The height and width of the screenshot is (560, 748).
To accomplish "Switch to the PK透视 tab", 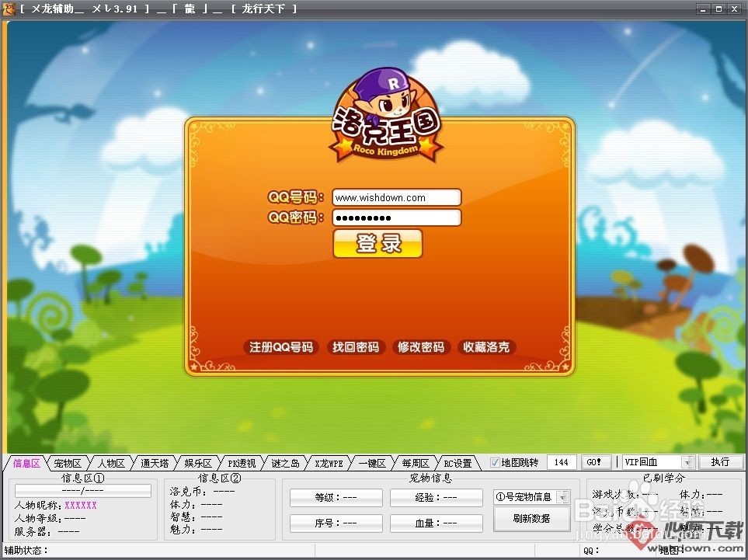I will point(241,461).
